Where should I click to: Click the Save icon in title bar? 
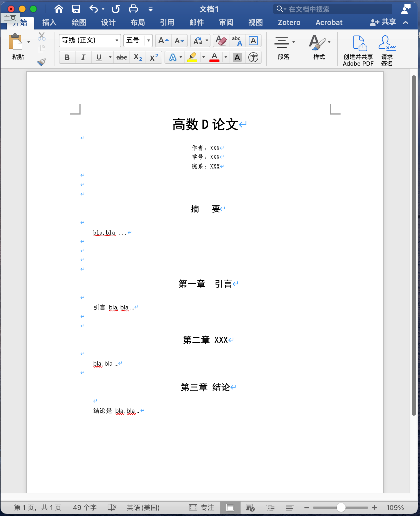coord(76,9)
